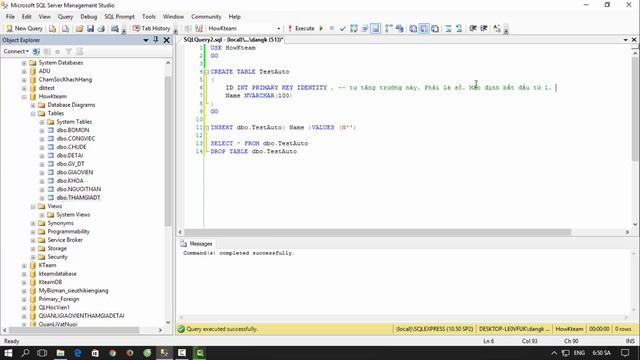Viewport: 640px width, 360px height.
Task: Click Display Estimated Execution Plan icon
Action: (x=353, y=28)
